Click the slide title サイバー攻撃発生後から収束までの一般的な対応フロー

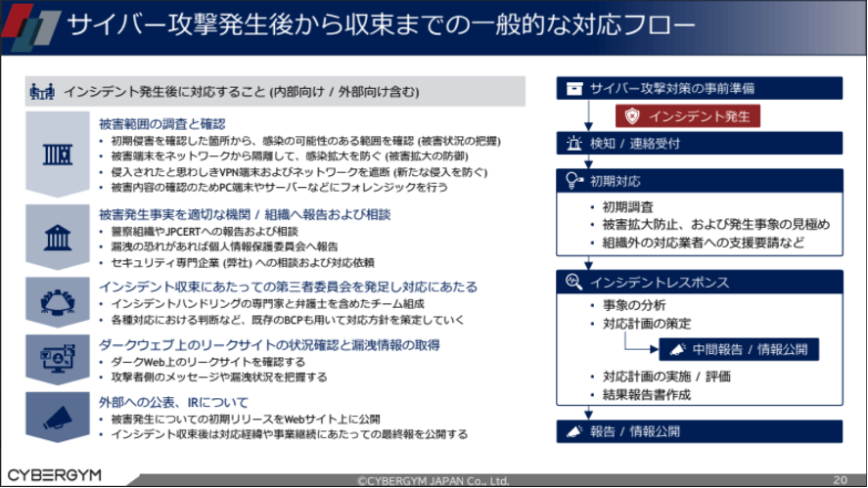[x=381, y=25]
